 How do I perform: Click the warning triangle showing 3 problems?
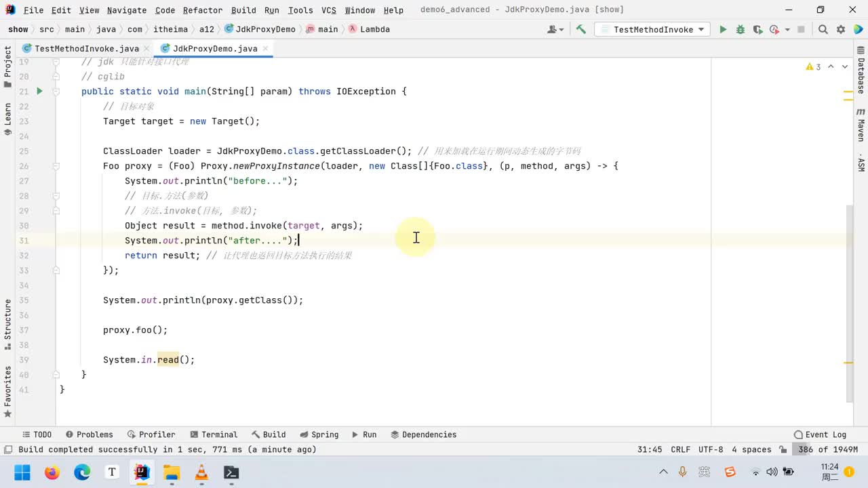813,67
